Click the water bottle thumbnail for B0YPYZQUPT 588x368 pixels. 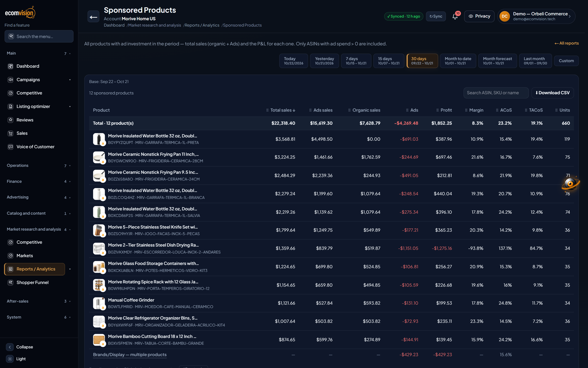(99, 139)
